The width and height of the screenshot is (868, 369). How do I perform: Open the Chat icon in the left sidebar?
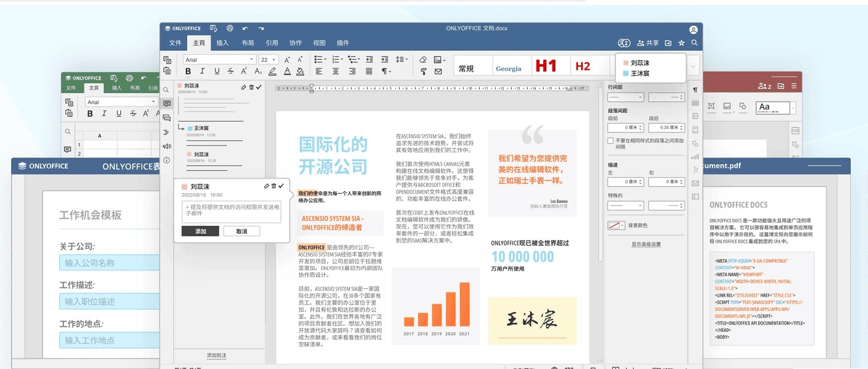coord(167,118)
